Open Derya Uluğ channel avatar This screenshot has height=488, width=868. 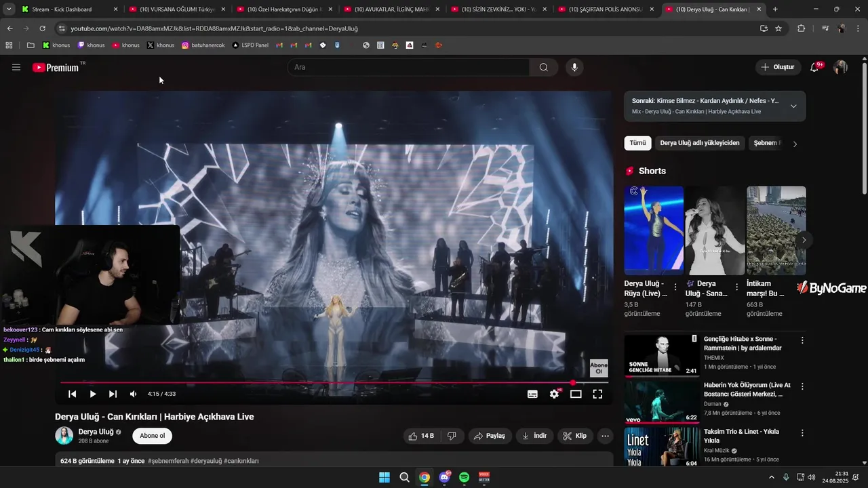click(x=64, y=436)
